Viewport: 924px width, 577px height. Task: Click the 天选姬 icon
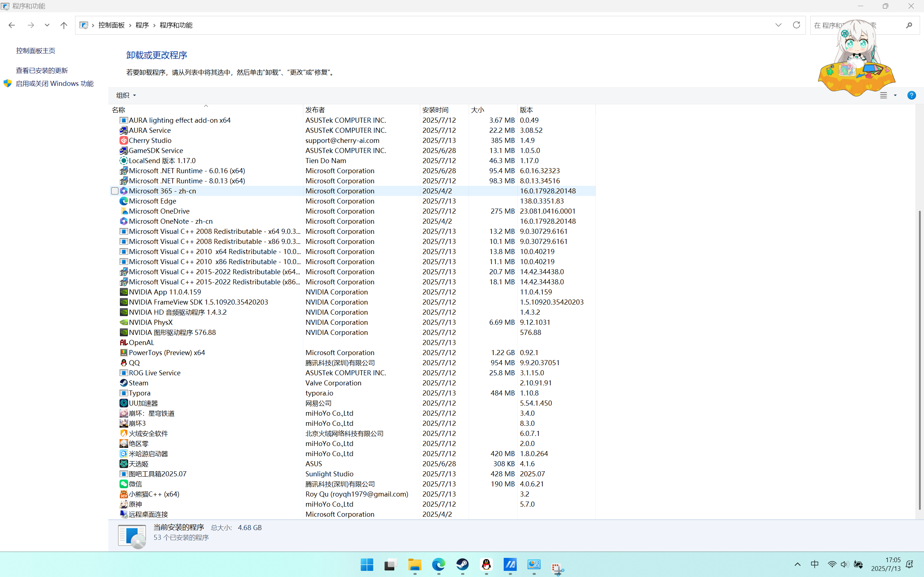point(123,464)
